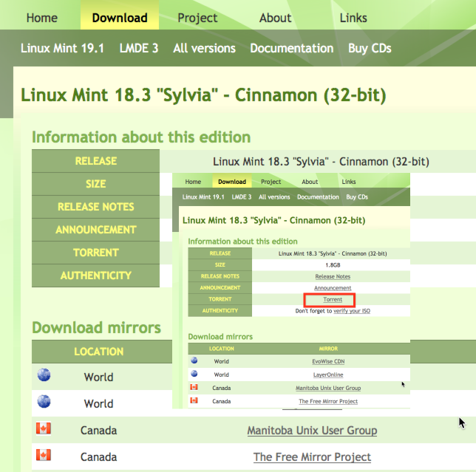Click the Home tab in the small inset
The width and height of the screenshot is (476, 472).
tap(193, 182)
